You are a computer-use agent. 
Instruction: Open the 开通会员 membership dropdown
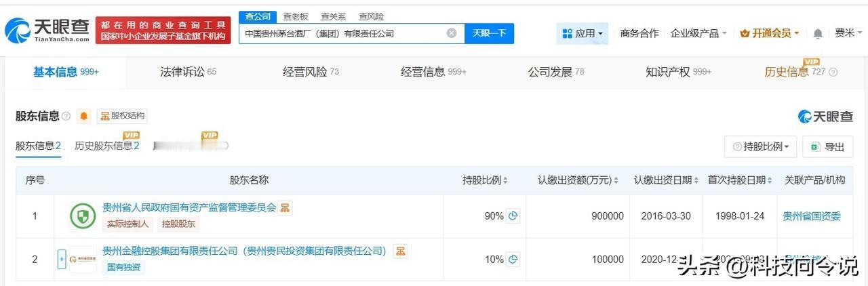pos(770,33)
